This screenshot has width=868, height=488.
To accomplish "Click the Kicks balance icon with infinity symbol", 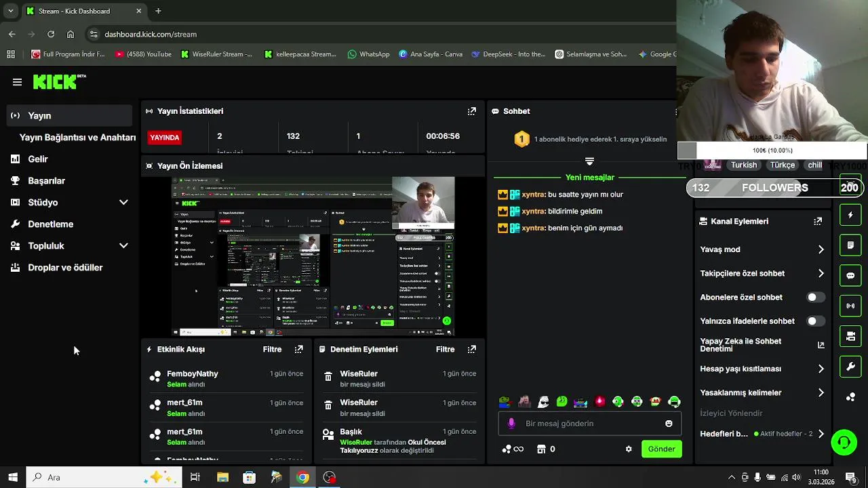I will (513, 449).
